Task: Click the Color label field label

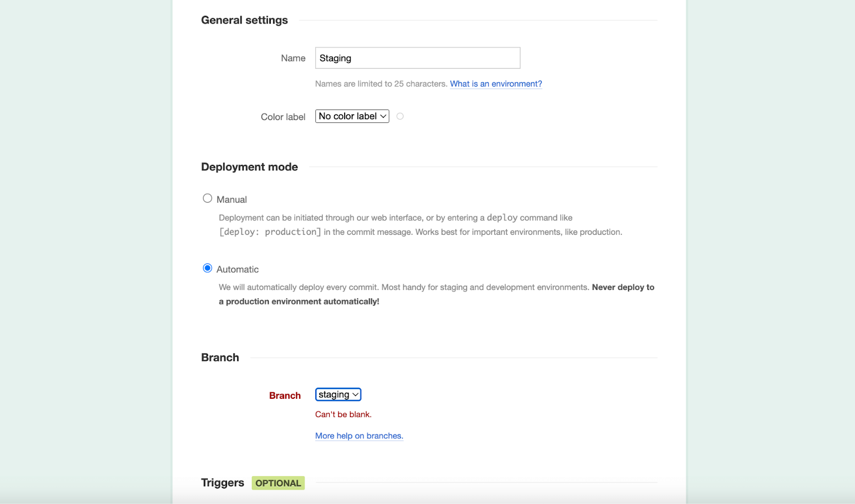Action: (x=283, y=117)
